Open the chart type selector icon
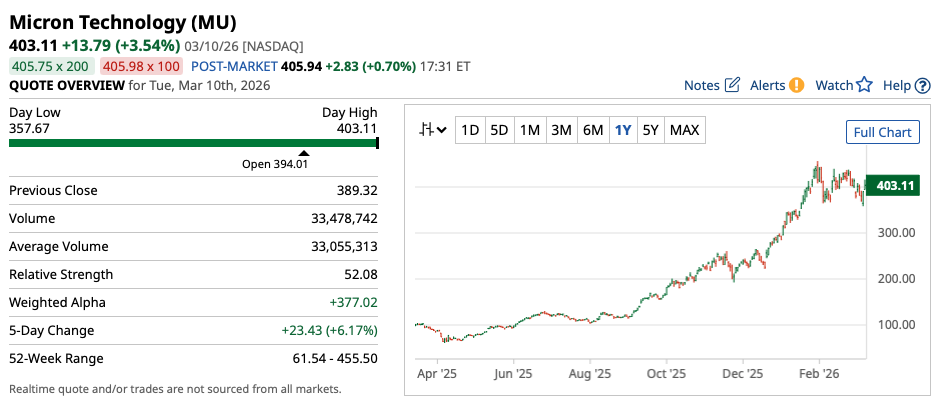Screen dimensions: 939x405 tap(433, 130)
